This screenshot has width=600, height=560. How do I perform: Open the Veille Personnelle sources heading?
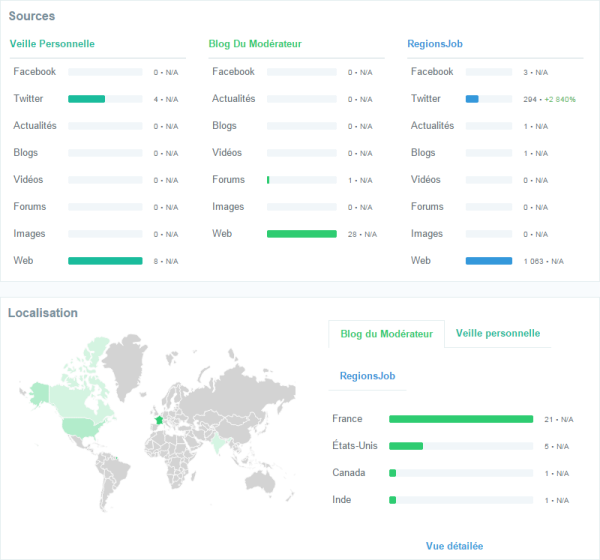pos(52,44)
